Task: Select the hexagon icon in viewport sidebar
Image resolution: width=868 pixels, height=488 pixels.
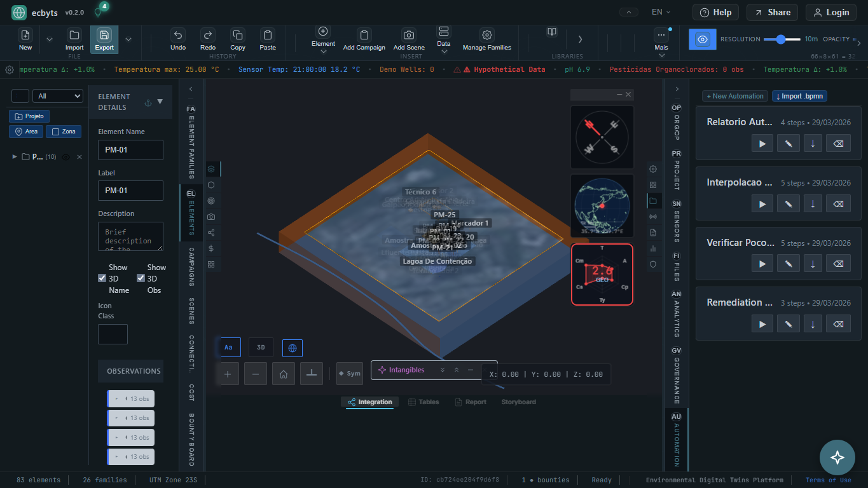Action: [x=211, y=185]
